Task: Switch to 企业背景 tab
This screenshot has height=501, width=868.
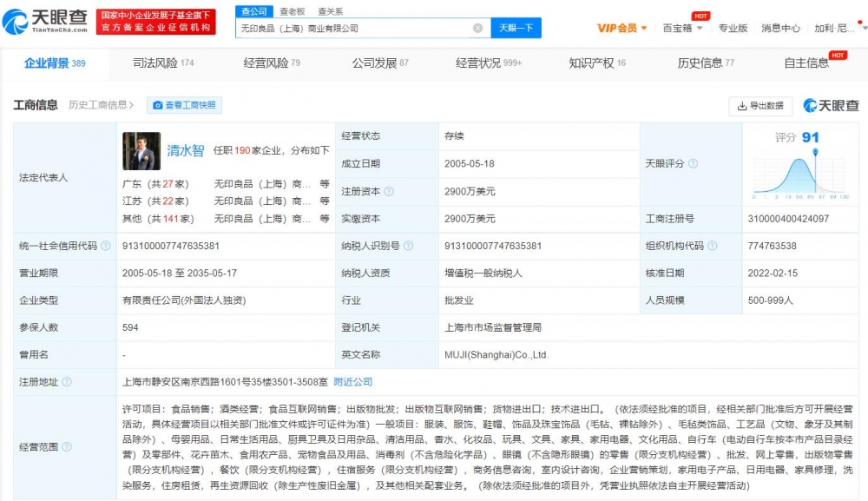Action: [x=55, y=63]
